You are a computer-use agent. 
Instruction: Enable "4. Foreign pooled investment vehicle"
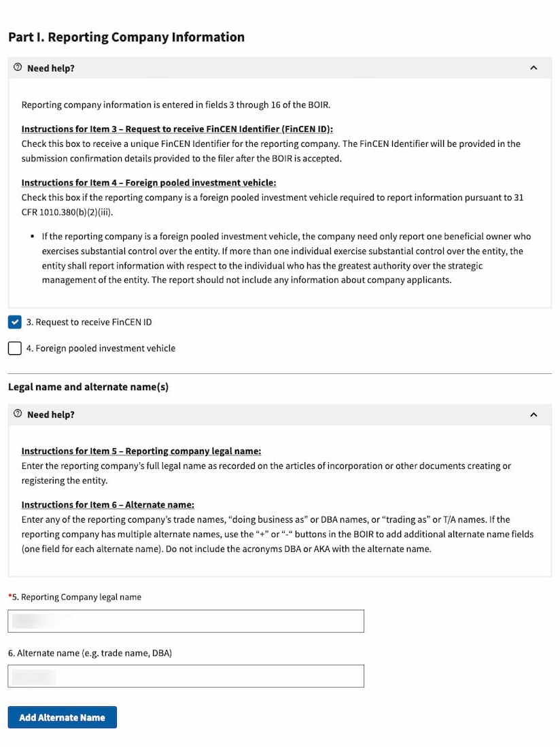click(x=14, y=347)
